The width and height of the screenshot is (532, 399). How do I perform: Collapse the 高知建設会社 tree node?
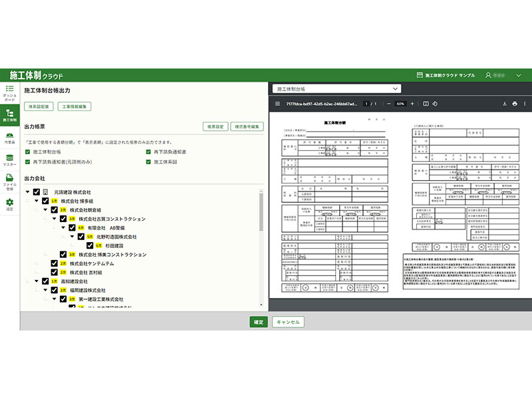point(36,281)
